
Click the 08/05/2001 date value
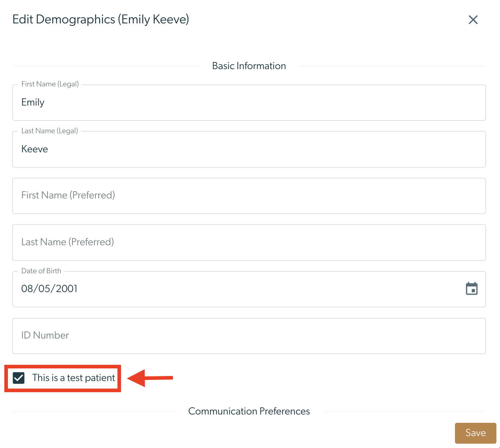click(49, 289)
